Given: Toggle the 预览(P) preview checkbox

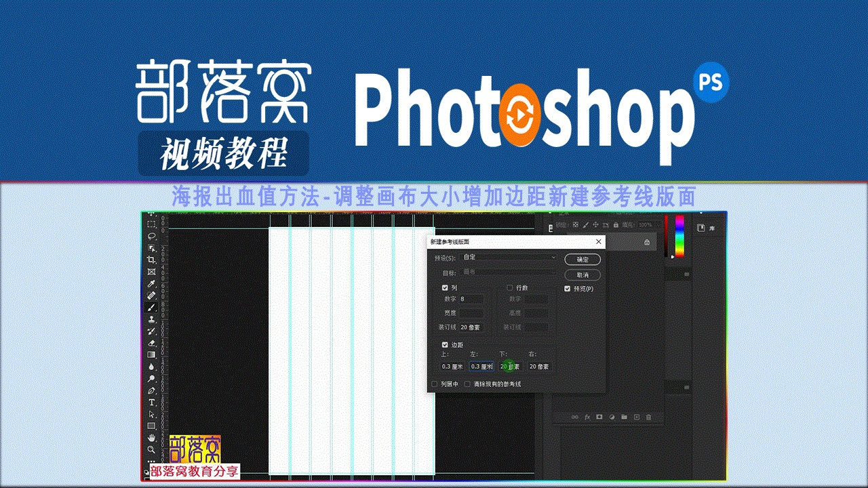Looking at the screenshot, I should coord(568,289).
